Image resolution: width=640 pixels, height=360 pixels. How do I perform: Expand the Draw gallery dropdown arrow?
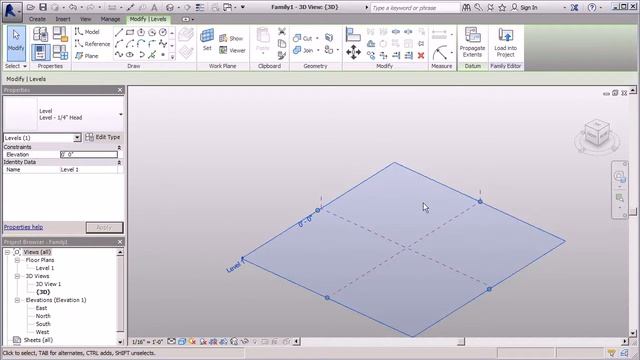[172, 57]
